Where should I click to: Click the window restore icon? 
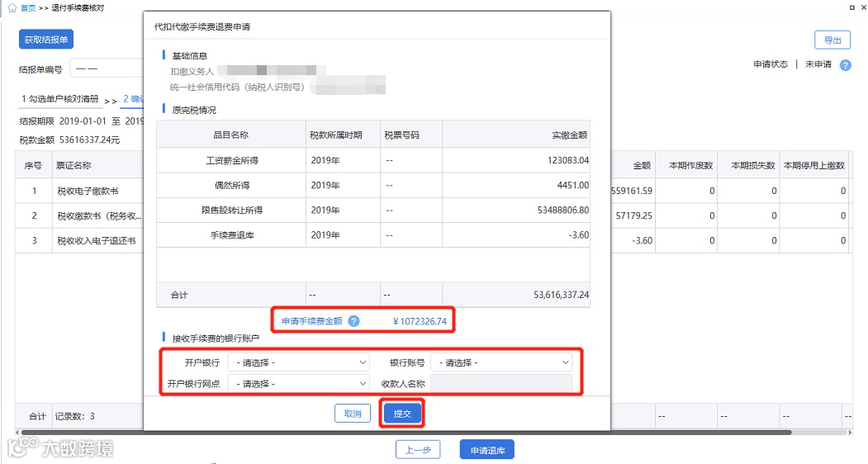click(x=852, y=7)
